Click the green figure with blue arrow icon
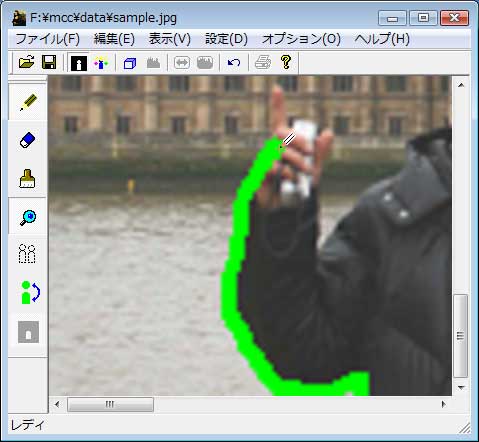This screenshot has width=479, height=442. pos(29,293)
